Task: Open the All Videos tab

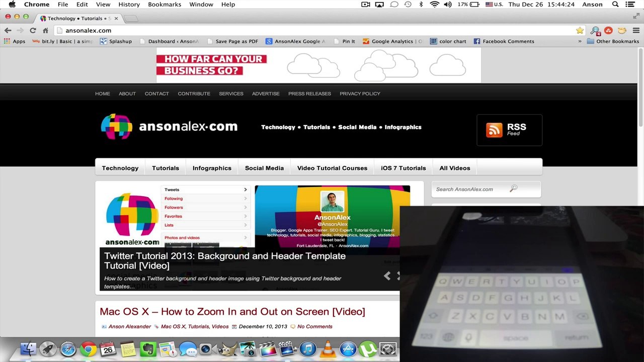Action: [455, 168]
